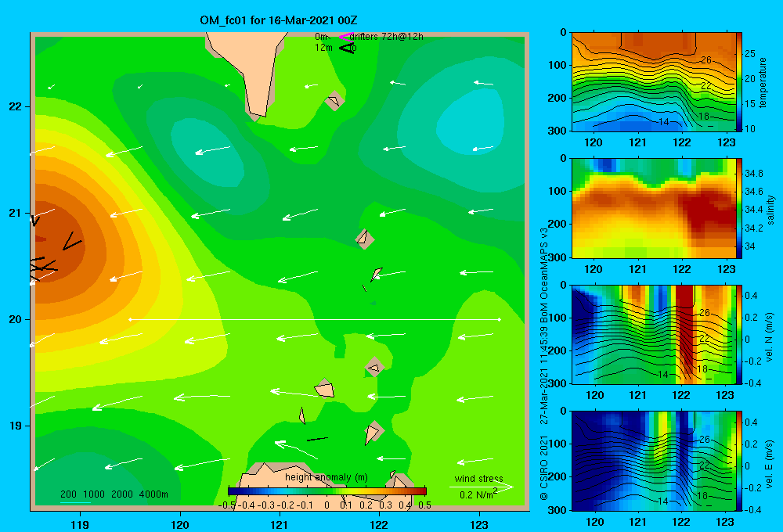Click the island near 19.5N 122E
Image resolution: width=783 pixels, height=532 pixels.
pos(374,367)
